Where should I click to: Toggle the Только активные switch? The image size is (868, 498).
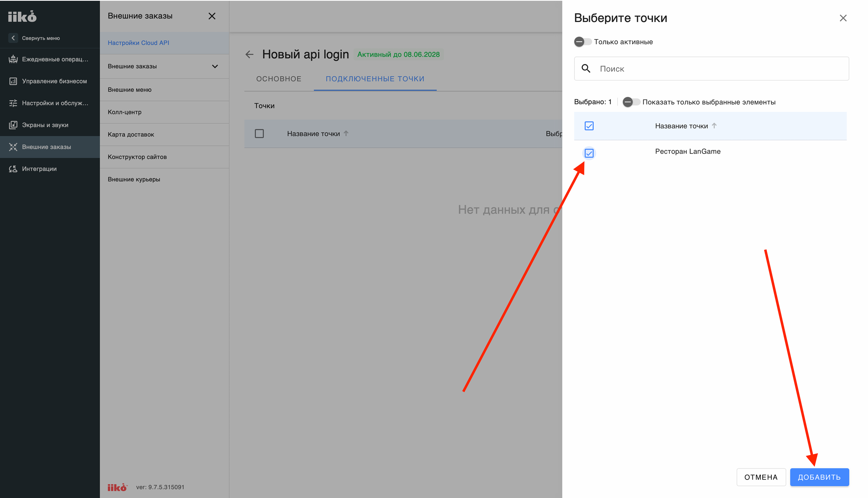[583, 42]
